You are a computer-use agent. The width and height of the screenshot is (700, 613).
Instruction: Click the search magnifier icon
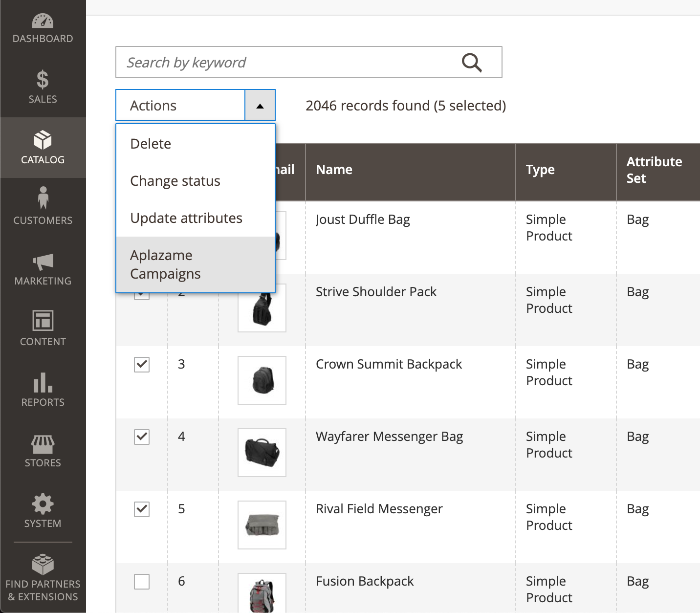tap(472, 62)
